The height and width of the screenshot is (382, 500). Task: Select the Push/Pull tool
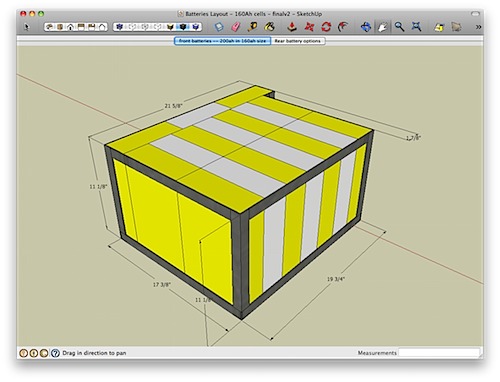(x=292, y=27)
